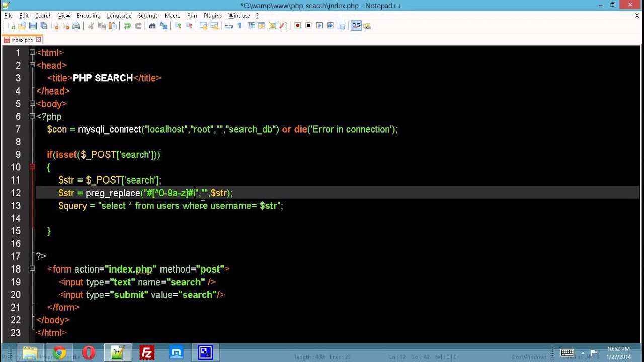This screenshot has width=644, height=362.
Task: Click the Play macro icon
Action: point(319,26)
